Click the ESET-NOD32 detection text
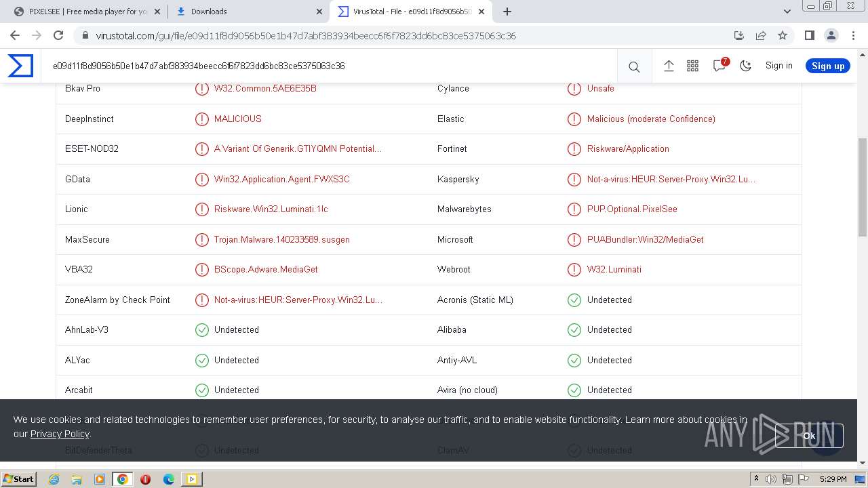Screen dimensions: 868x488 tap(298, 149)
